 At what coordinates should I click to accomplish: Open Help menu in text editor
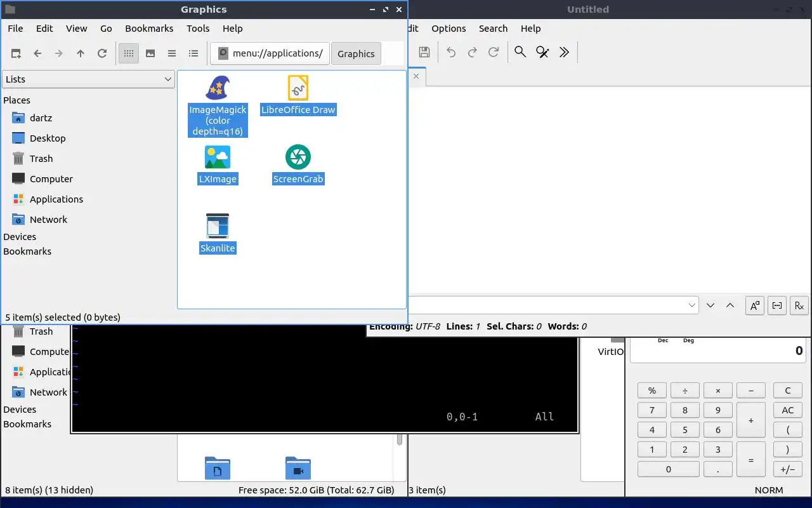coord(530,29)
